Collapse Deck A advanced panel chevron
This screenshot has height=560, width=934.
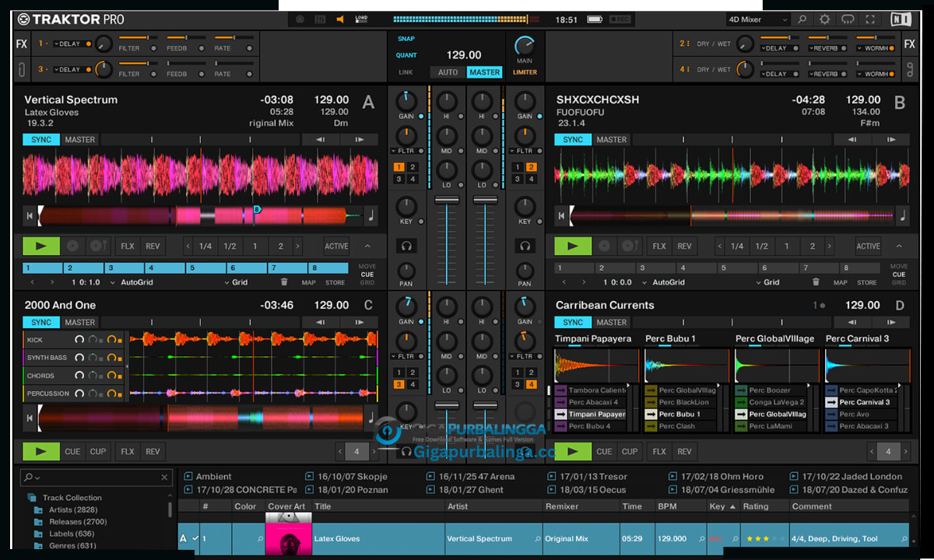tap(367, 246)
